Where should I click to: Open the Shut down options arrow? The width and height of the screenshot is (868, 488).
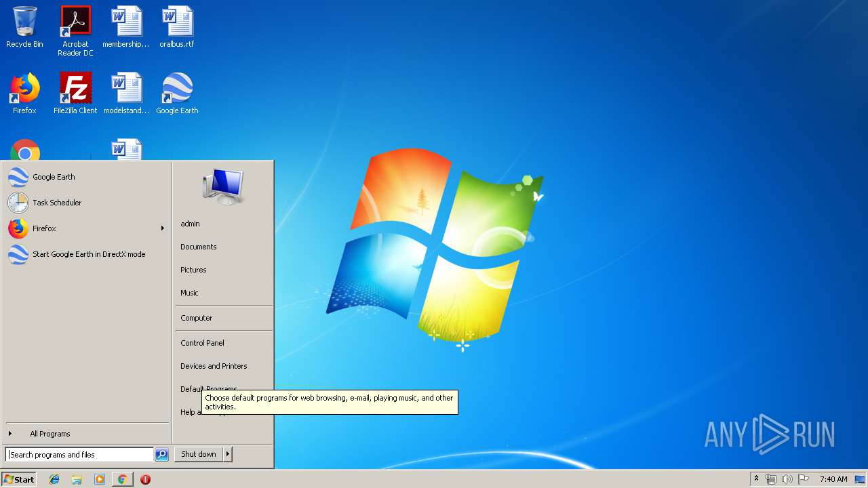click(228, 454)
